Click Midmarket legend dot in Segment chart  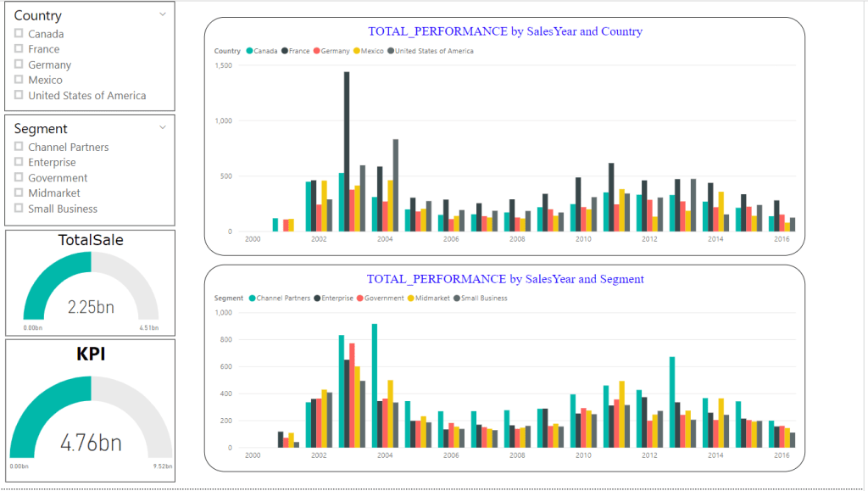[412, 299]
